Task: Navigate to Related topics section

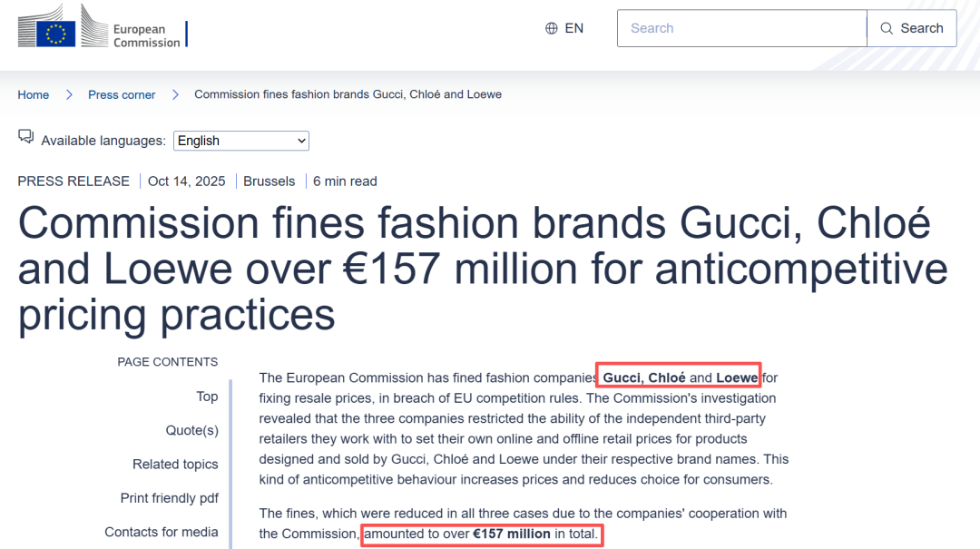Action: [x=175, y=464]
